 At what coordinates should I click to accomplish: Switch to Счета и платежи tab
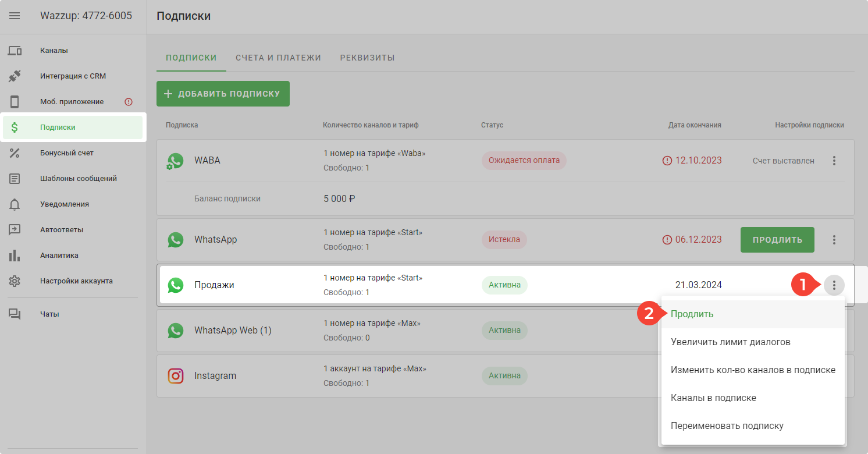pos(278,58)
